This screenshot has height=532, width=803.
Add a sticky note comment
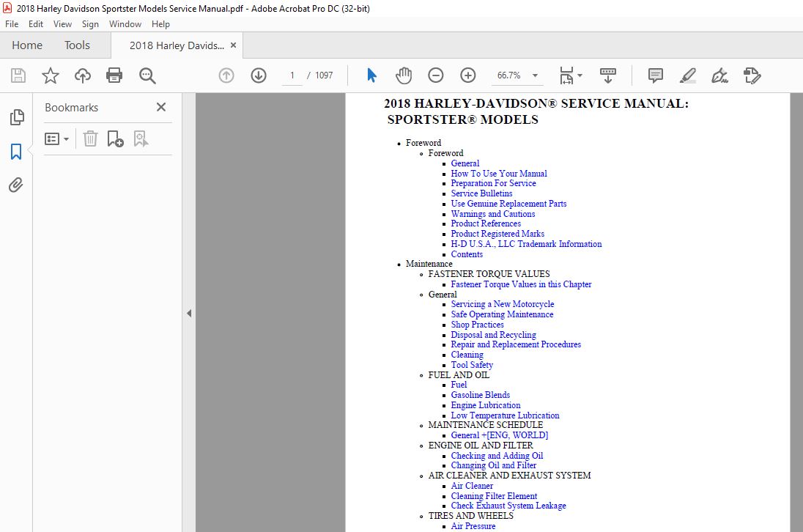pyautogui.click(x=656, y=75)
